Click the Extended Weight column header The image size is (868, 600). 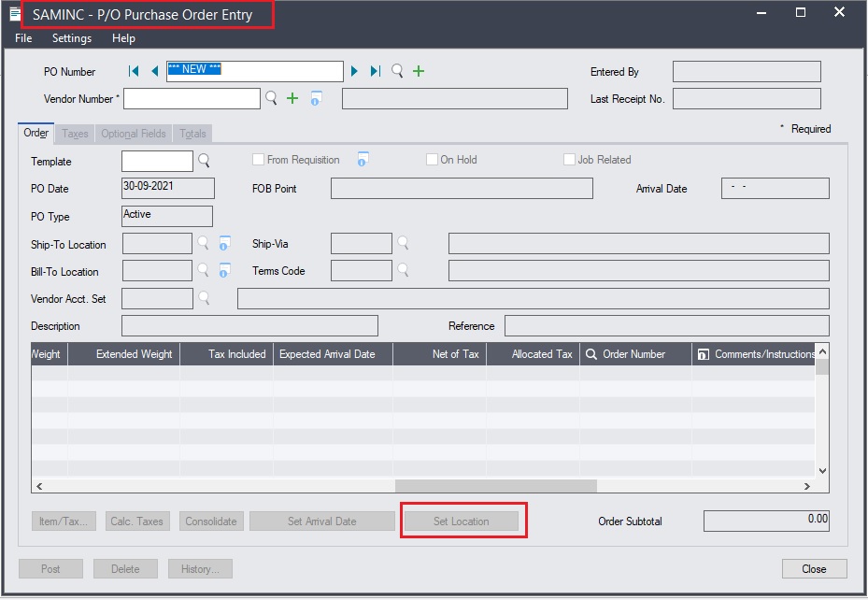(x=124, y=354)
